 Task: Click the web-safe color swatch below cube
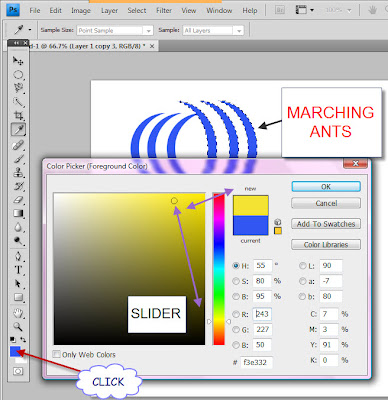(278, 231)
